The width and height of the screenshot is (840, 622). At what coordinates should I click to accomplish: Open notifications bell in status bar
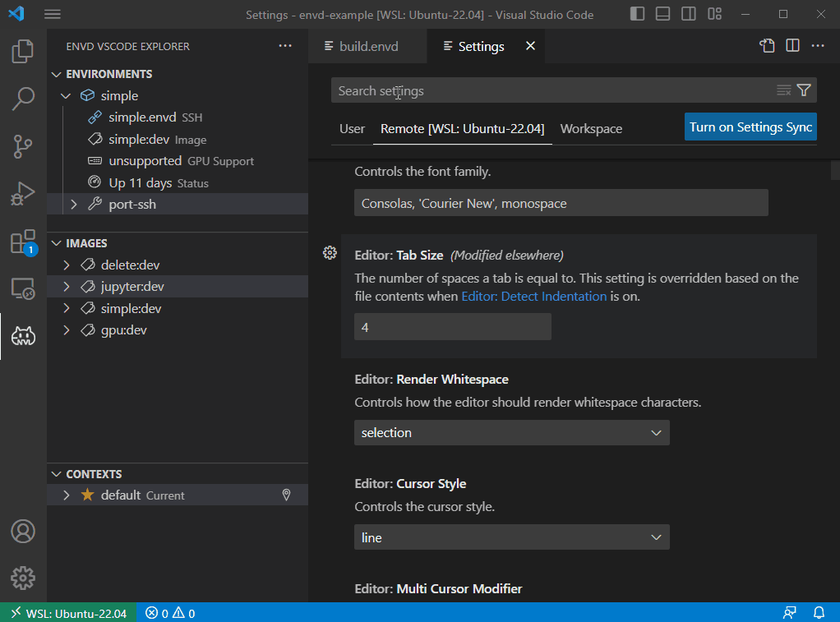tap(819, 612)
